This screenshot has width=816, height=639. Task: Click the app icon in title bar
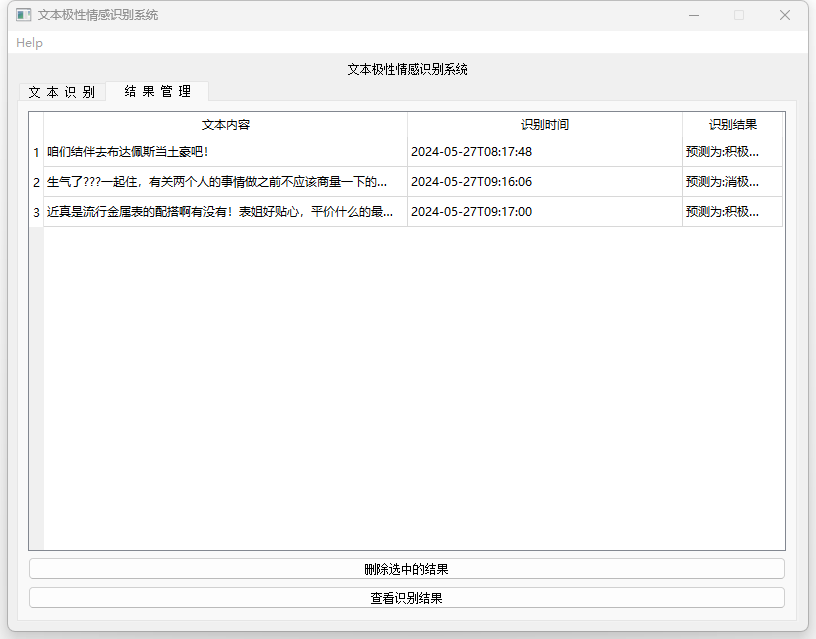point(23,15)
